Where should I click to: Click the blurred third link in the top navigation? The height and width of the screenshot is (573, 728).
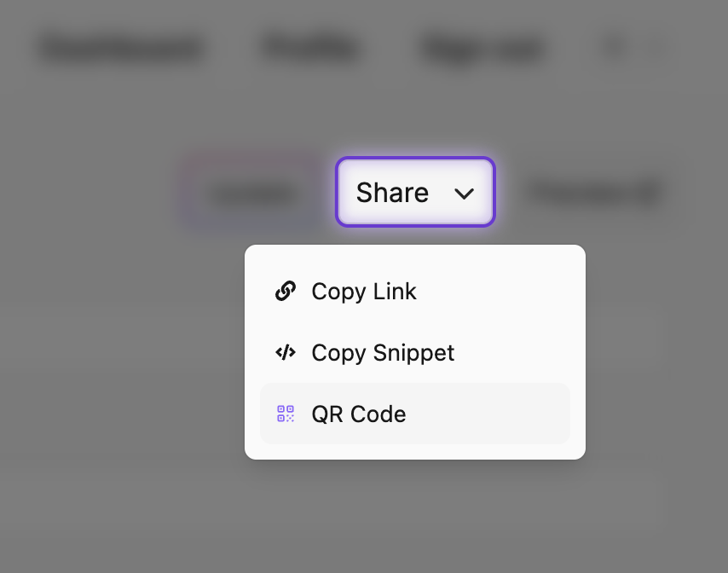[482, 49]
